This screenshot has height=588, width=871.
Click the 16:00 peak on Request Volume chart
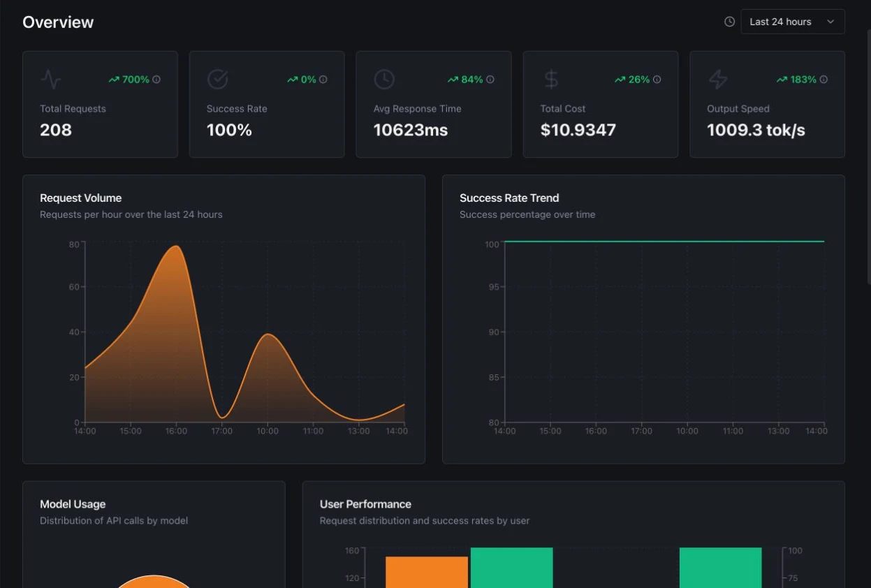coord(177,247)
